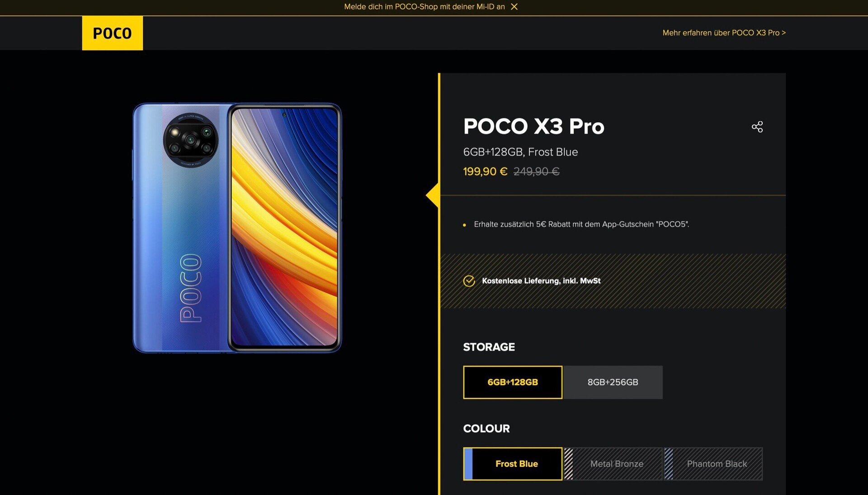Select the Frost Blue colour option
The width and height of the screenshot is (868, 495).
[x=517, y=464]
